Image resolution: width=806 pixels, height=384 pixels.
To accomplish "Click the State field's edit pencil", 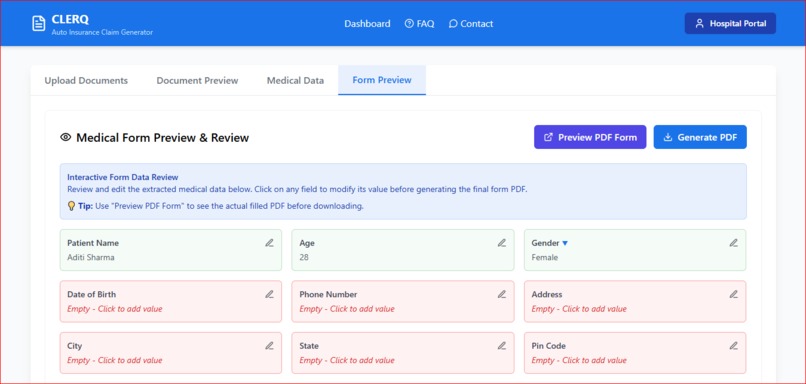I will tap(502, 345).
